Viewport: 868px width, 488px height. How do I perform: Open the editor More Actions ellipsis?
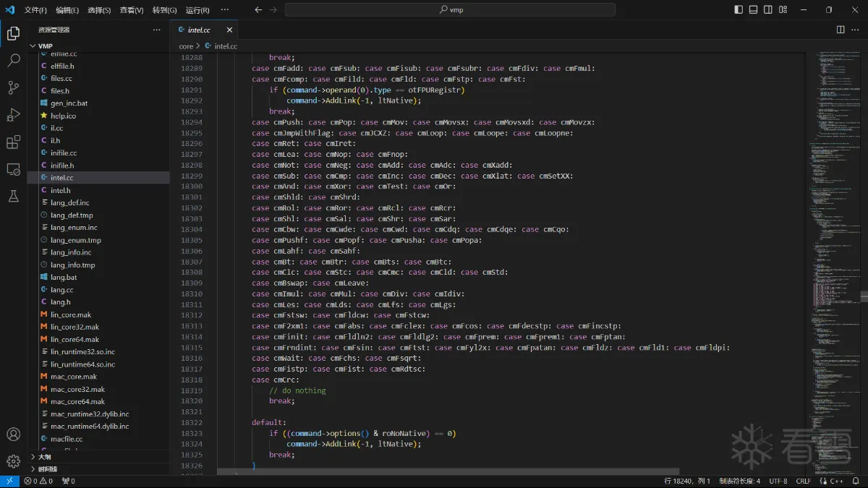click(x=856, y=30)
